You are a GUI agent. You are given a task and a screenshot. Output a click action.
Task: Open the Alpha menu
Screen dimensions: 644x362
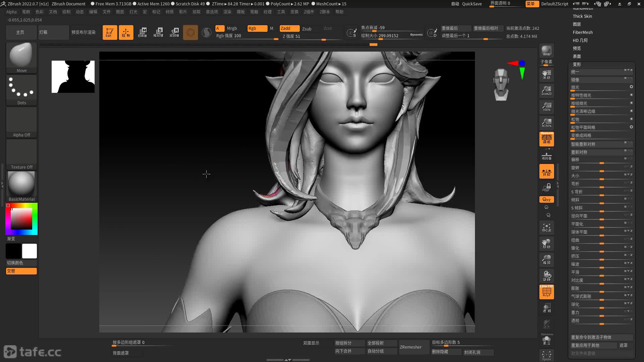[11, 12]
